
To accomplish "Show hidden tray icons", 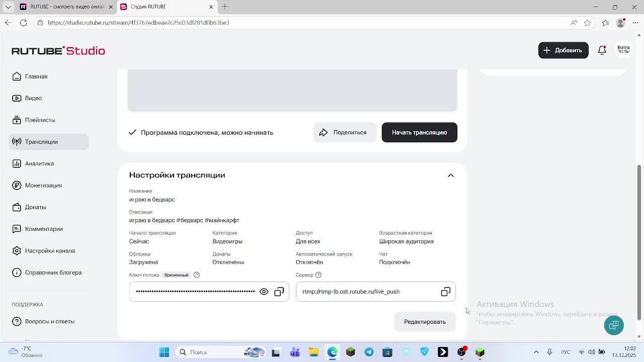I will coord(536,352).
